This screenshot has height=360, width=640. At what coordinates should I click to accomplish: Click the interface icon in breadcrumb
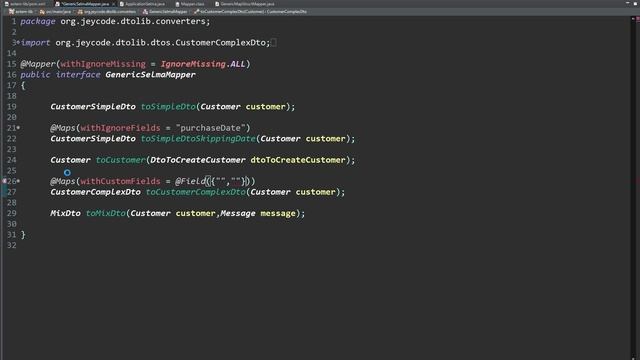[x=145, y=11]
